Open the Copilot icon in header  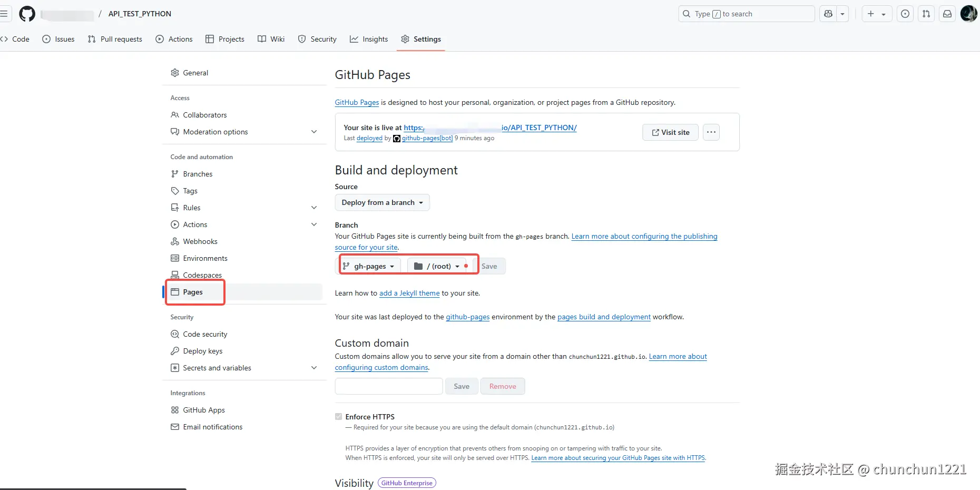pyautogui.click(x=828, y=14)
